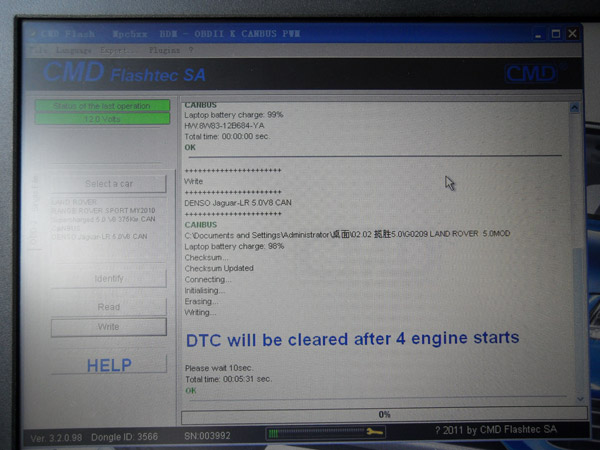Click the RANGE ROVER SPORT MY2010 line
Viewport: 600px width, 450px height.
[103, 210]
